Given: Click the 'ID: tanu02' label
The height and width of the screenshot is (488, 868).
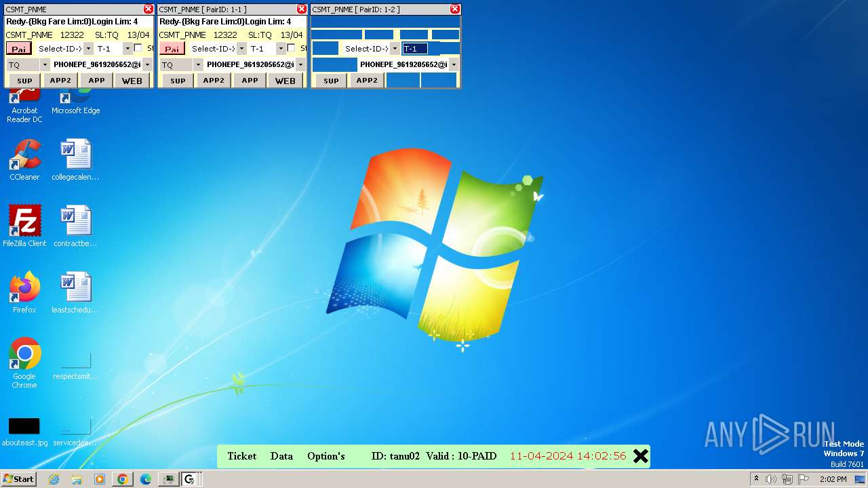Looking at the screenshot, I should click(x=395, y=456).
